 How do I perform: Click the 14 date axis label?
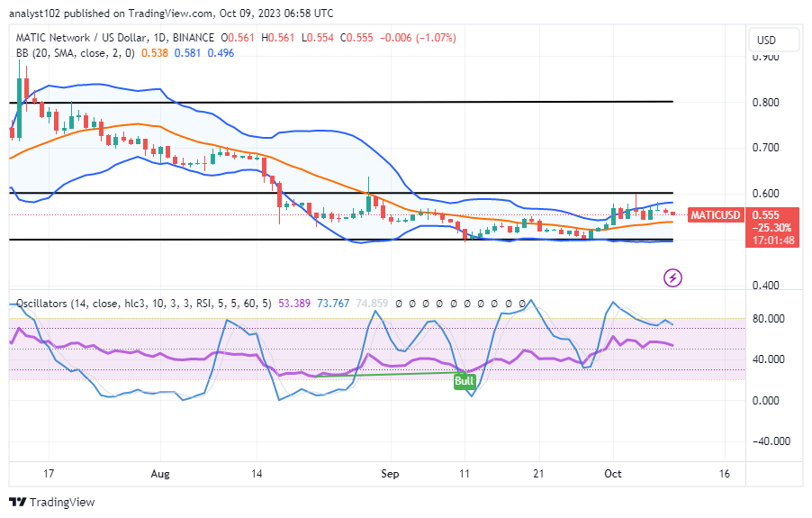(x=257, y=474)
